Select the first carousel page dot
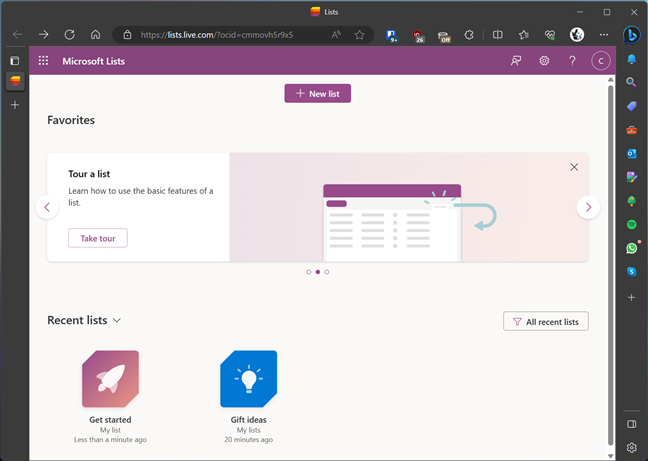648x461 pixels. tap(308, 272)
